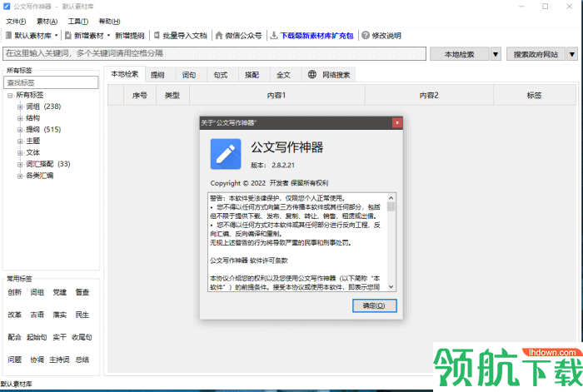Select the 创新 common tag
The height and width of the screenshot is (392, 583).
point(14,292)
